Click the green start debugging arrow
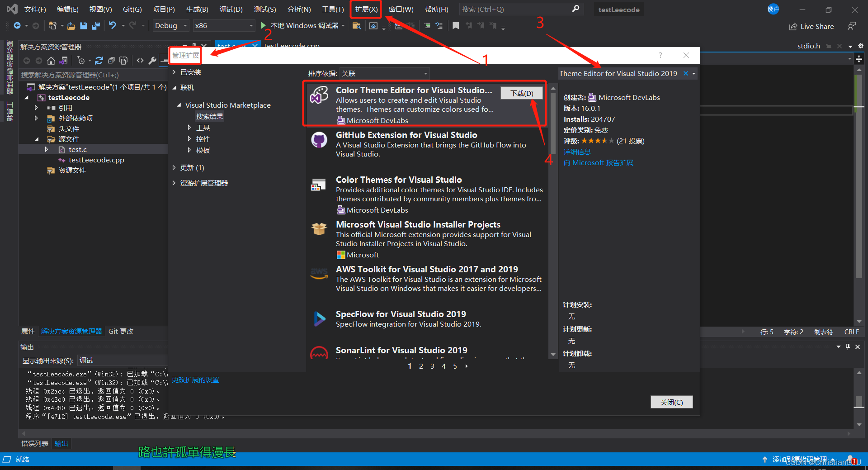868x470 pixels. pyautogui.click(x=263, y=25)
